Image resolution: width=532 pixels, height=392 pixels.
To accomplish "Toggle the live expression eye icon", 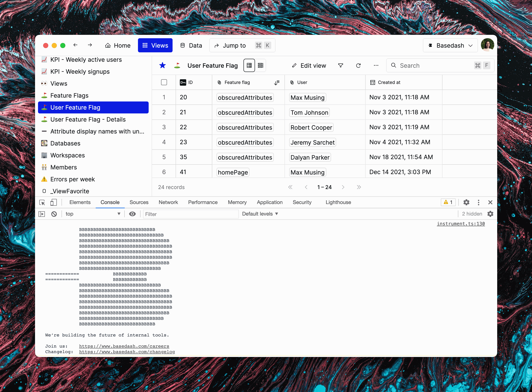I will [x=132, y=214].
